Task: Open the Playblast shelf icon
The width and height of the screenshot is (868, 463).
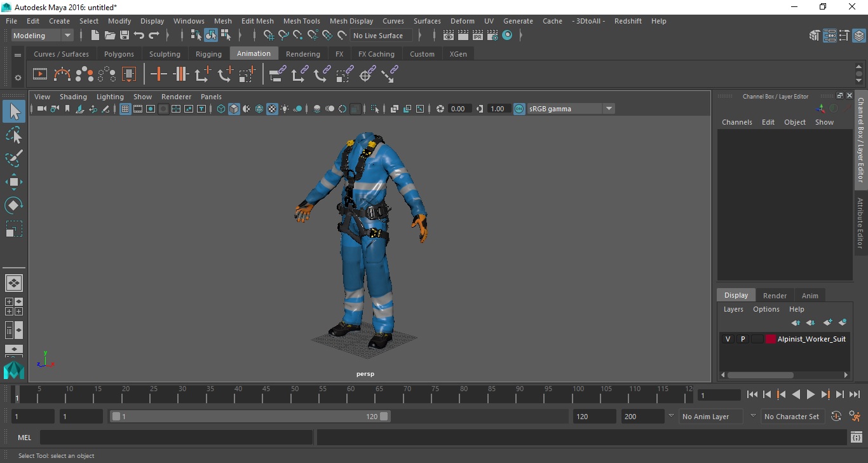Action: click(39, 74)
